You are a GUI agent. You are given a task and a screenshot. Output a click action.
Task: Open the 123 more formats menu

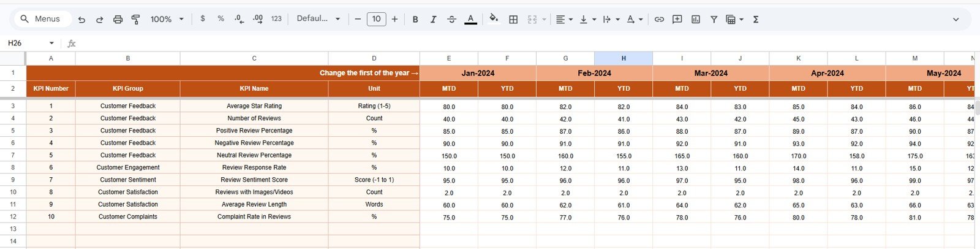276,19
